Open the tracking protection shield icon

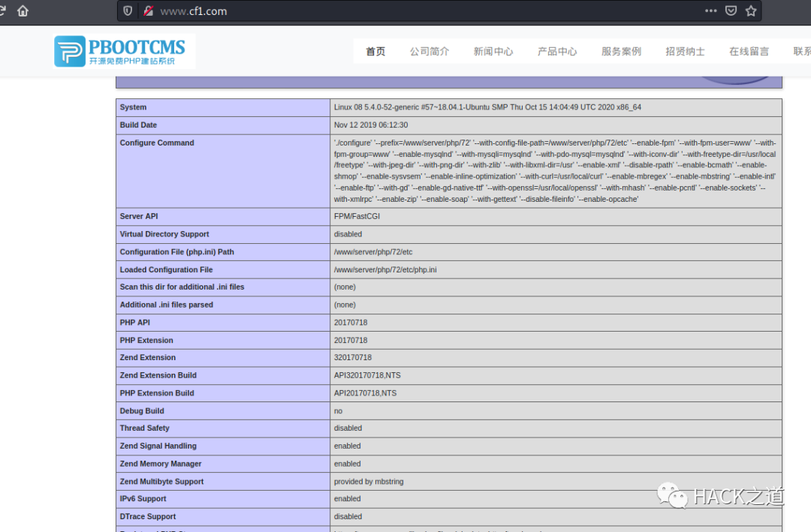[128, 11]
